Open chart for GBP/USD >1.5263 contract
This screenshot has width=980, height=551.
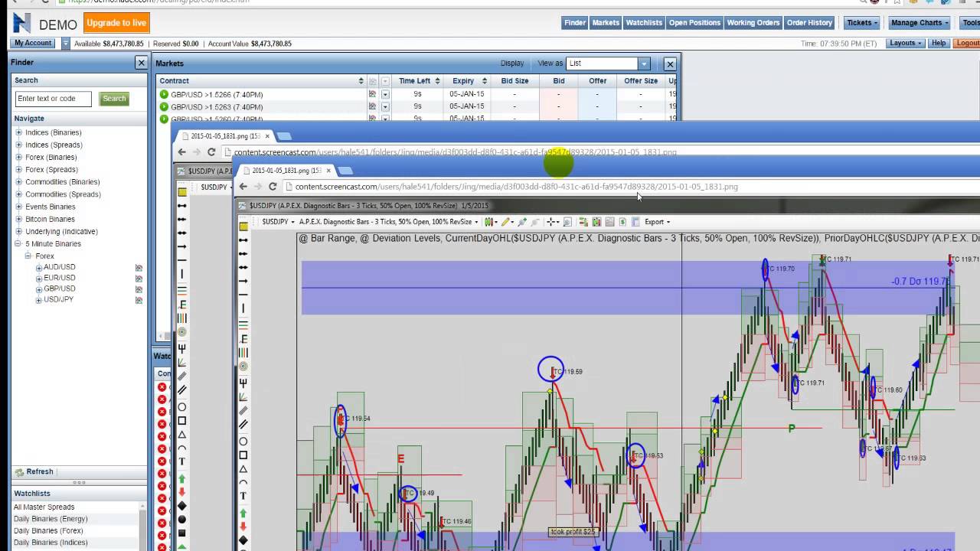coord(372,106)
